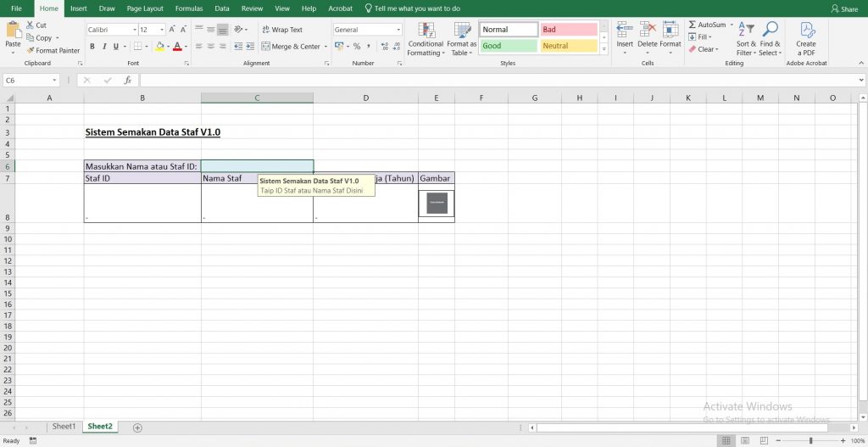Open the Insert tab
The width and height of the screenshot is (868, 447).
(x=79, y=8)
